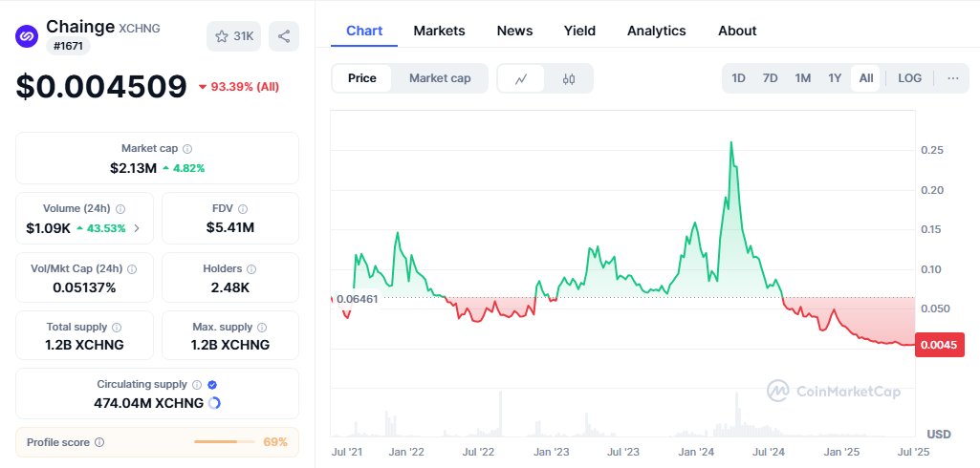Click the 93.39% (All) change label
This screenshot has width=980, height=468.
point(239,87)
